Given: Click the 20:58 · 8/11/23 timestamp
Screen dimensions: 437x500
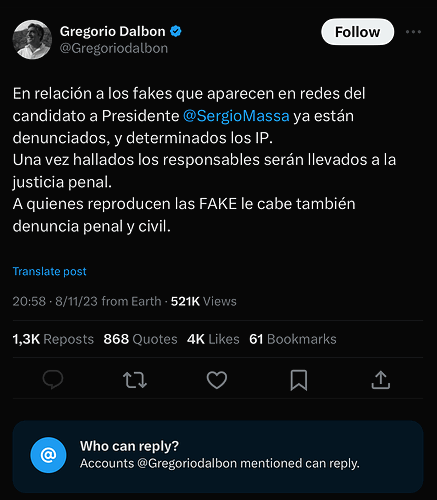Looking at the screenshot, I should pos(55,301).
